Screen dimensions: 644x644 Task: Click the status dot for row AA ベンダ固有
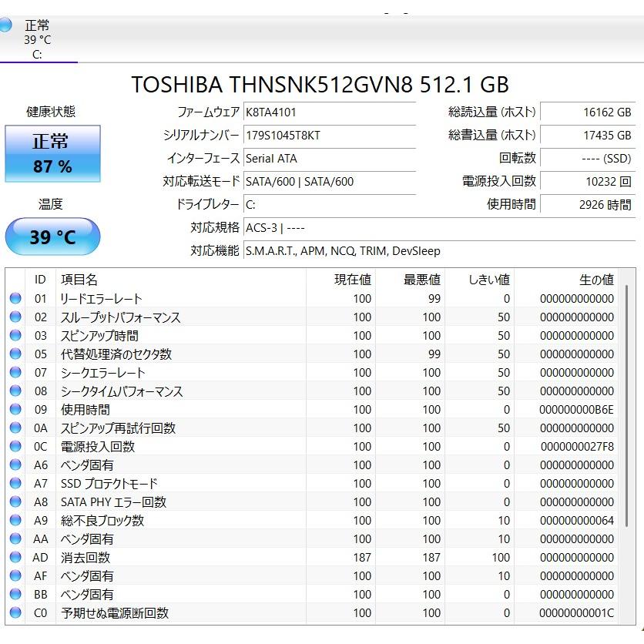pos(15,538)
